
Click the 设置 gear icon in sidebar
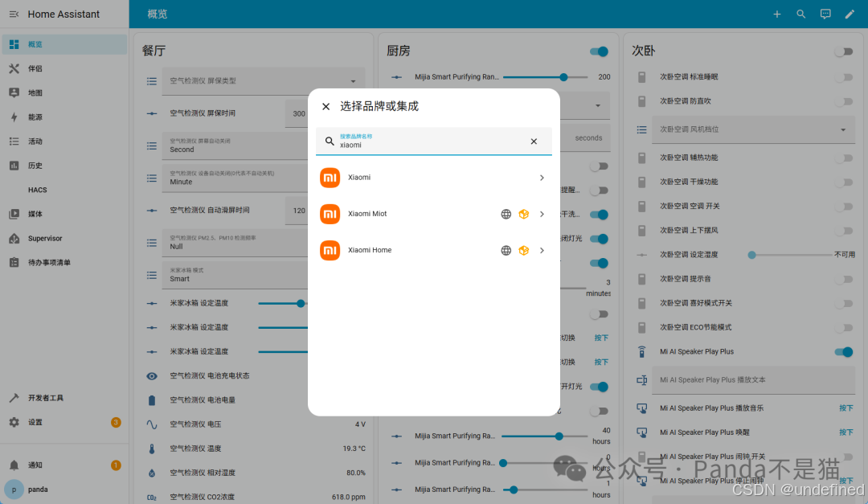click(x=14, y=422)
